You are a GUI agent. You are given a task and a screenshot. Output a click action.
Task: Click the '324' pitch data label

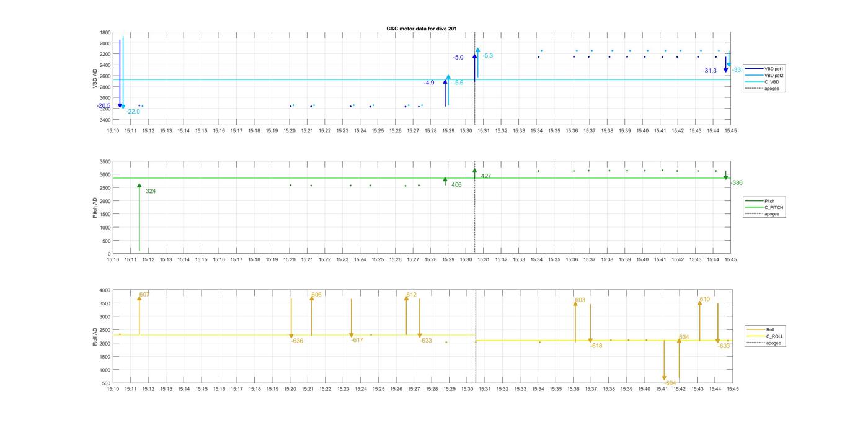[151, 191]
